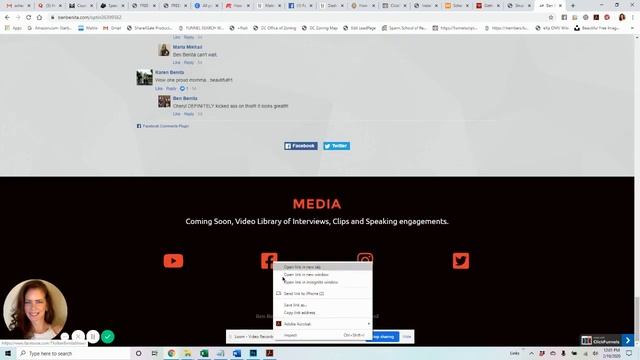This screenshot has width=640, height=360.
Task: Open Word from the taskbar
Action: coord(237,353)
